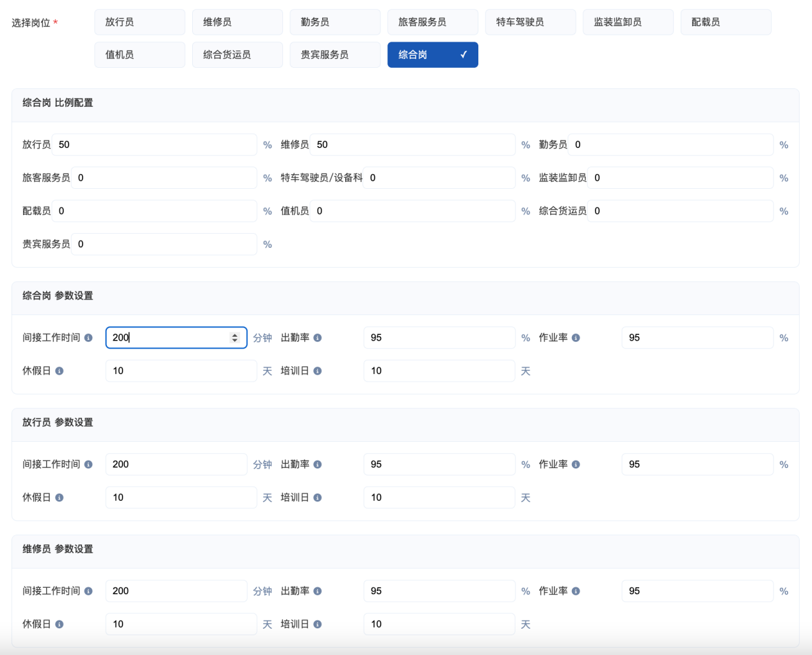Image resolution: width=812 pixels, height=655 pixels.
Task: Click the 维修员 间接工作时间 input field
Action: point(176,592)
